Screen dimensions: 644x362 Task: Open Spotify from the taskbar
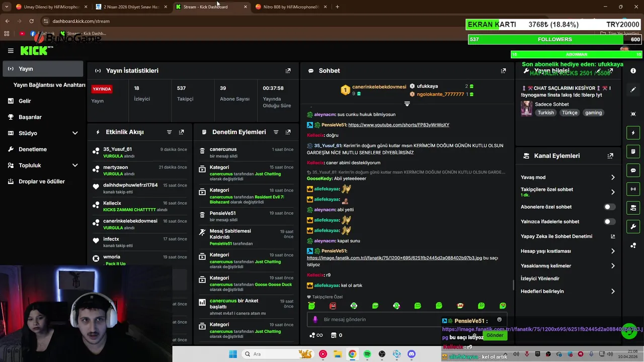point(367,354)
